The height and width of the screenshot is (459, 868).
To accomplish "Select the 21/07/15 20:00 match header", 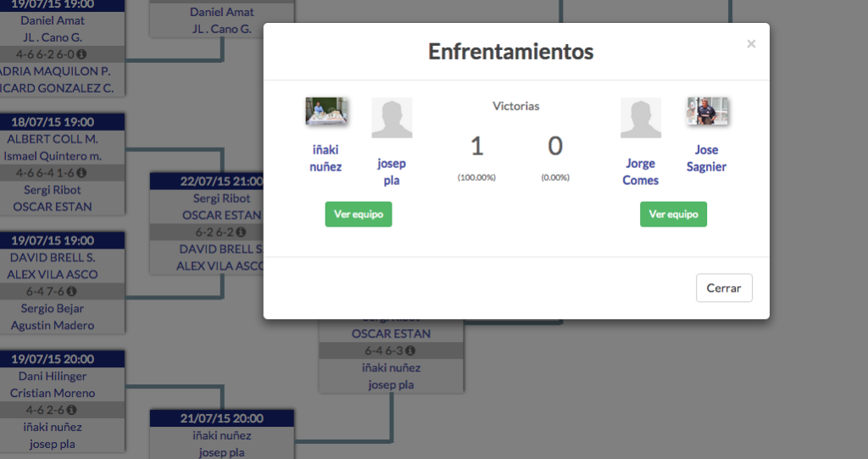I will 221,418.
